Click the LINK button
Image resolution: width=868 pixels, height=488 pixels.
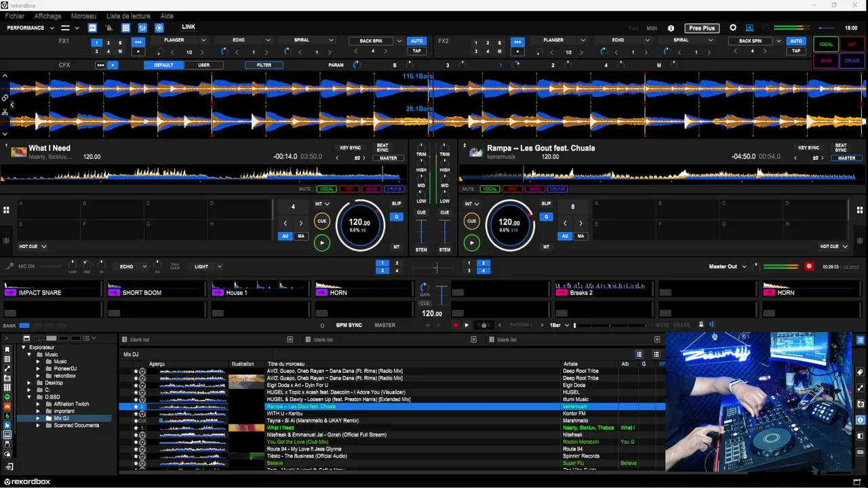pyautogui.click(x=189, y=27)
